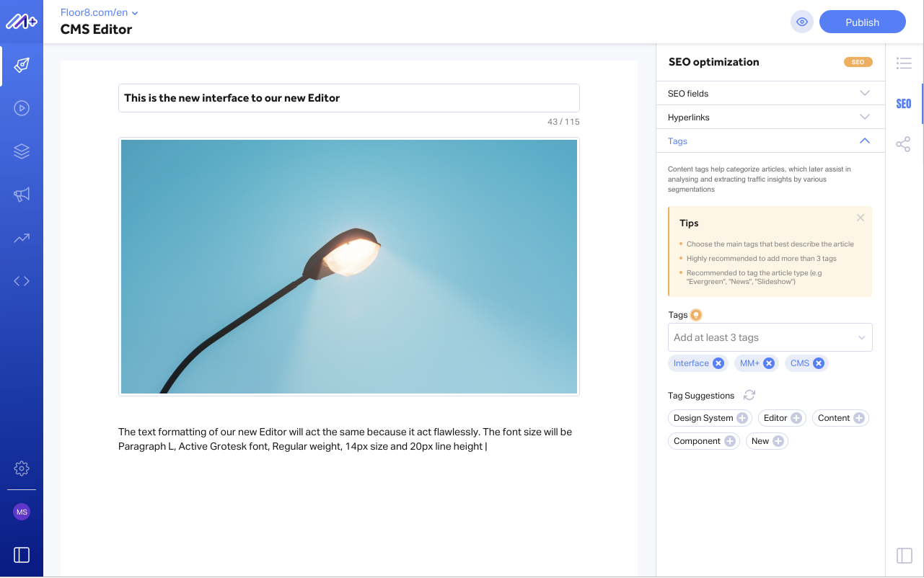Open the megaphone icon in sidebar
Image resolution: width=924 pixels, height=578 pixels.
click(22, 195)
